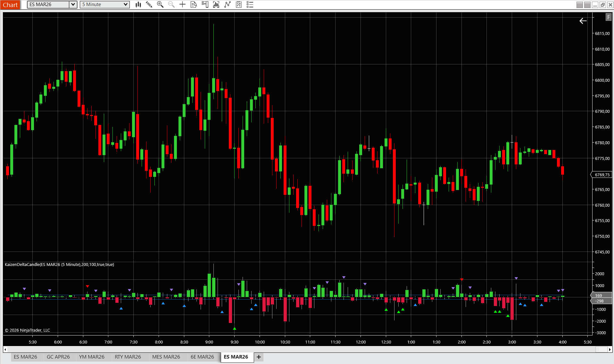Toggle the second gray interval link square
614x364 pixels.
587,5
